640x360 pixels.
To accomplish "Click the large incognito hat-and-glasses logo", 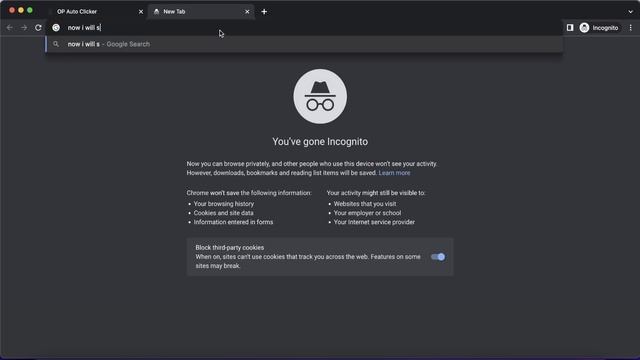I will coord(320,96).
